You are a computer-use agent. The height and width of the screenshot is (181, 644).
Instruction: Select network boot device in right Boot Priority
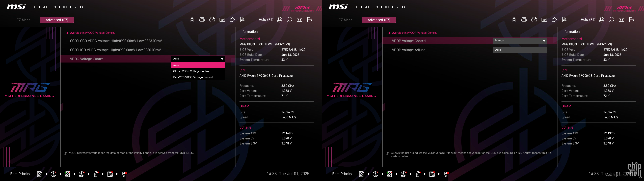446,174
